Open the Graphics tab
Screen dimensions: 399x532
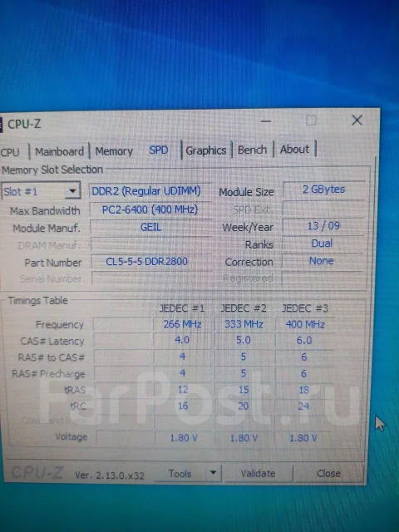coord(206,150)
